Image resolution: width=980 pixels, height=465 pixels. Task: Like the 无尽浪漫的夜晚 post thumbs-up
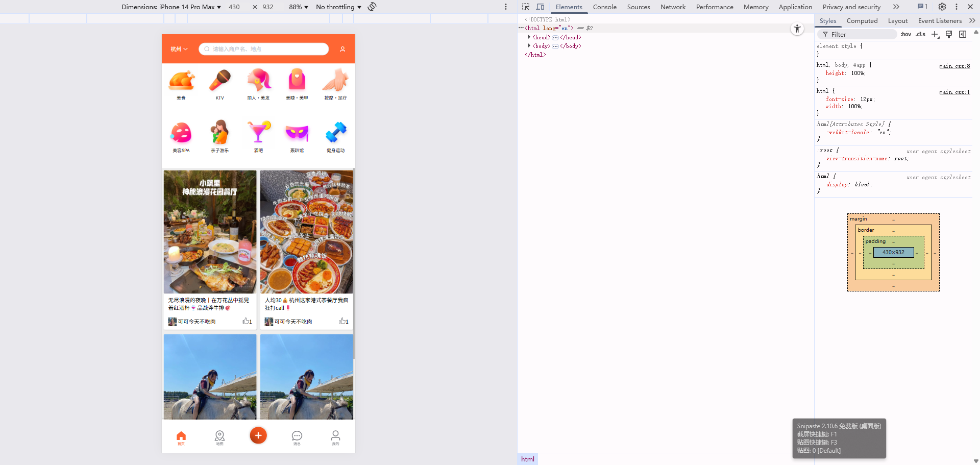pos(247,321)
